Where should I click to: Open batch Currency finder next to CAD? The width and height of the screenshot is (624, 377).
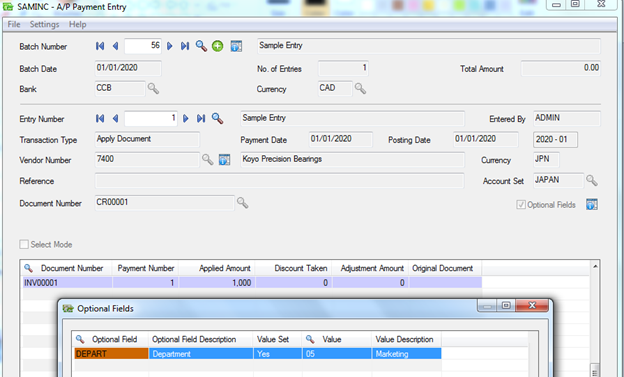(x=361, y=88)
